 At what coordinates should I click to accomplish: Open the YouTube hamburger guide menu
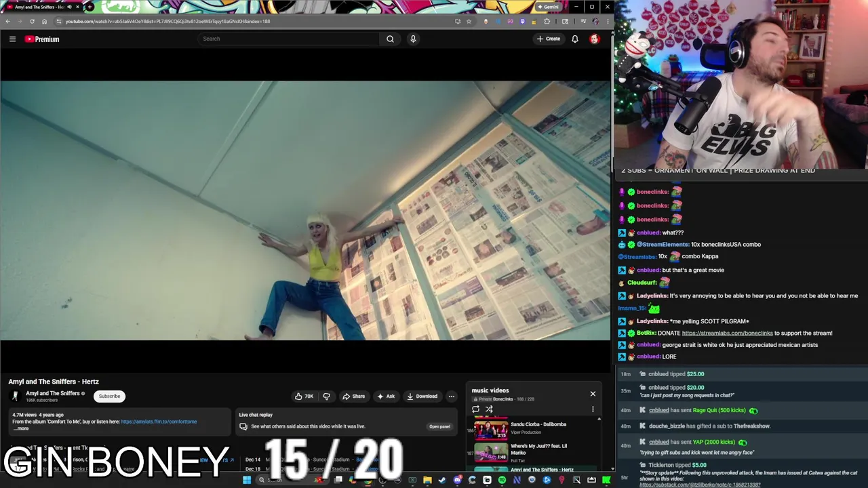coord(12,39)
